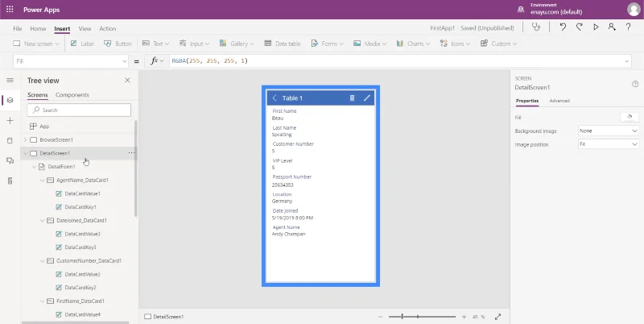Click into the formula bar RGBA expression

pyautogui.click(x=210, y=61)
